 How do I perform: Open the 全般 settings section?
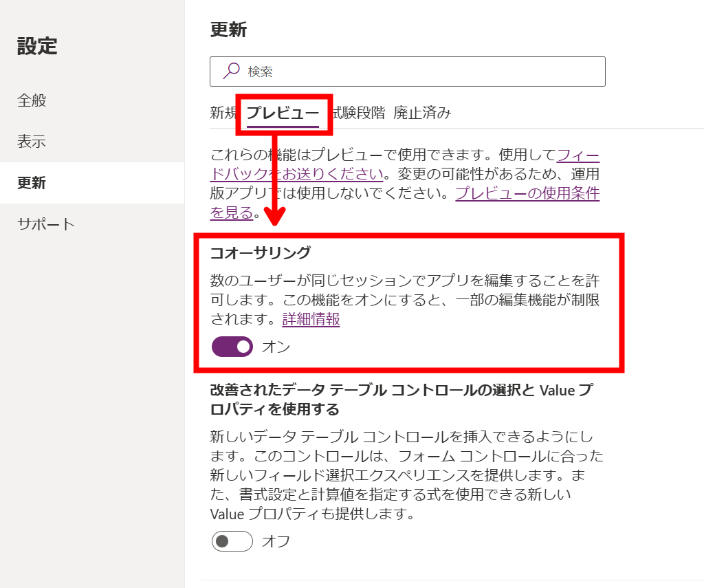pyautogui.click(x=32, y=100)
